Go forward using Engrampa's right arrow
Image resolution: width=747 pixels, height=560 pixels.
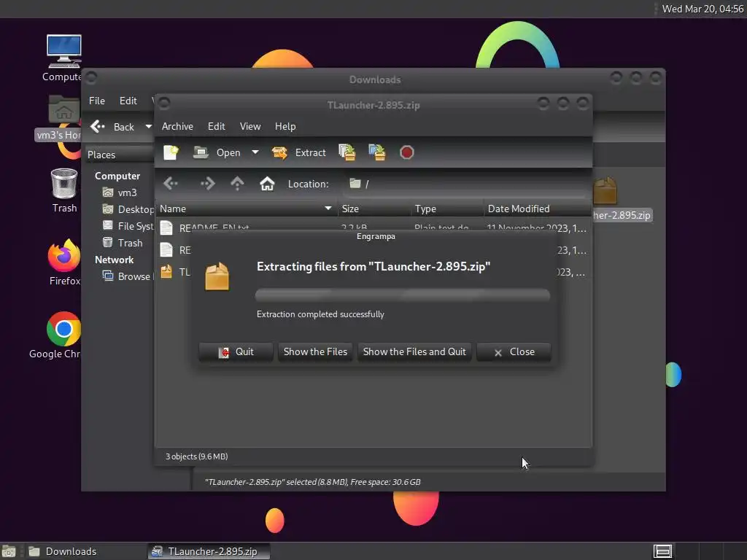click(207, 183)
